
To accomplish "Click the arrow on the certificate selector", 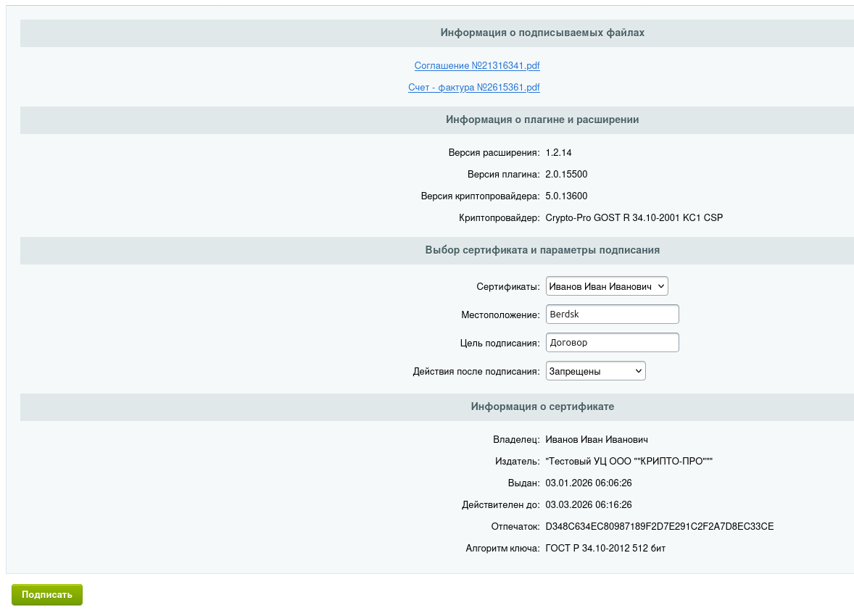I will pos(660,286).
